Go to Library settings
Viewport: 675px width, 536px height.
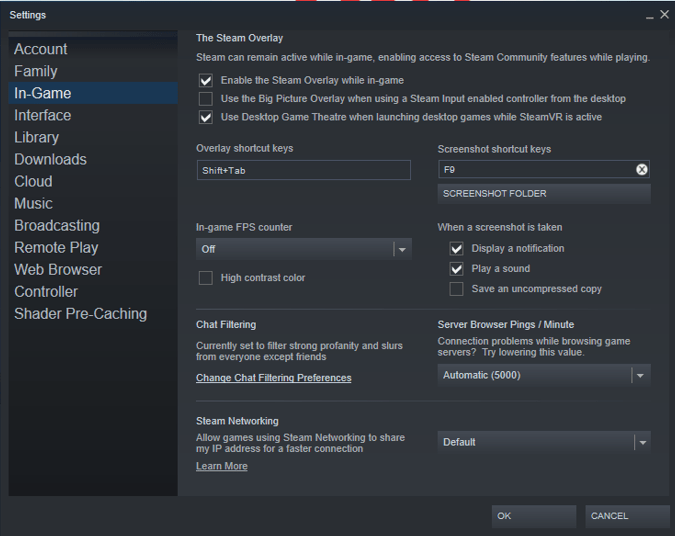click(x=93, y=137)
